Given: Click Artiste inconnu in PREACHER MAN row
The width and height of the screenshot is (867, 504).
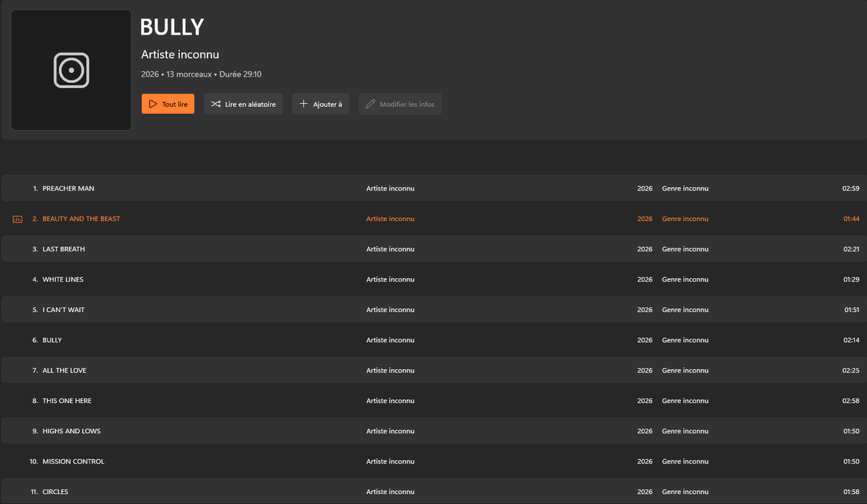Looking at the screenshot, I should click(x=390, y=188).
